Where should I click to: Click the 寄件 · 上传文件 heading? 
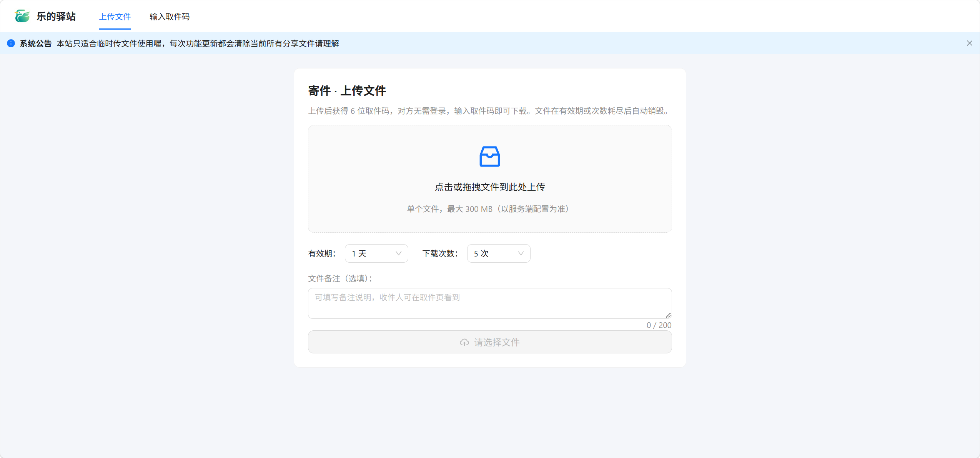coord(347,91)
